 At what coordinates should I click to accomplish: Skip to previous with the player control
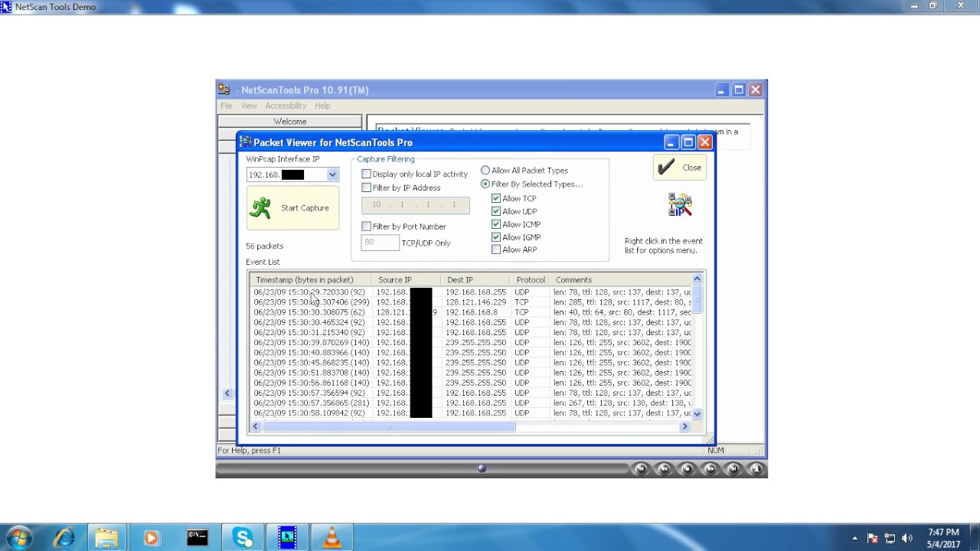tap(641, 468)
